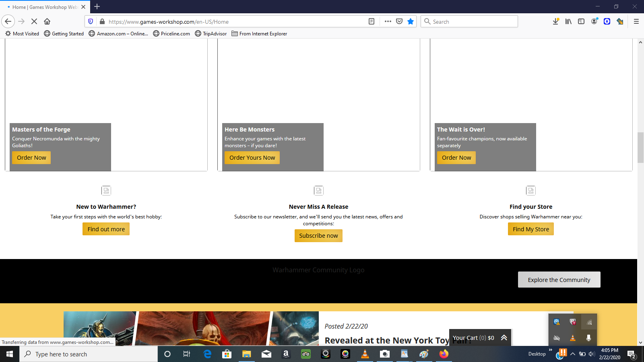Click broken image above New to Warhammer
This screenshot has width=644, height=362.
[x=106, y=191]
